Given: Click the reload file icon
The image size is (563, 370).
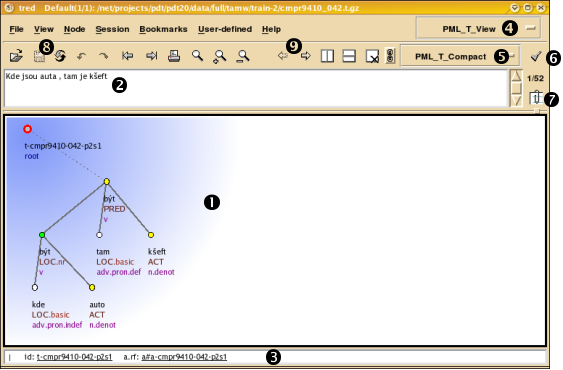Looking at the screenshot, I should [60, 56].
